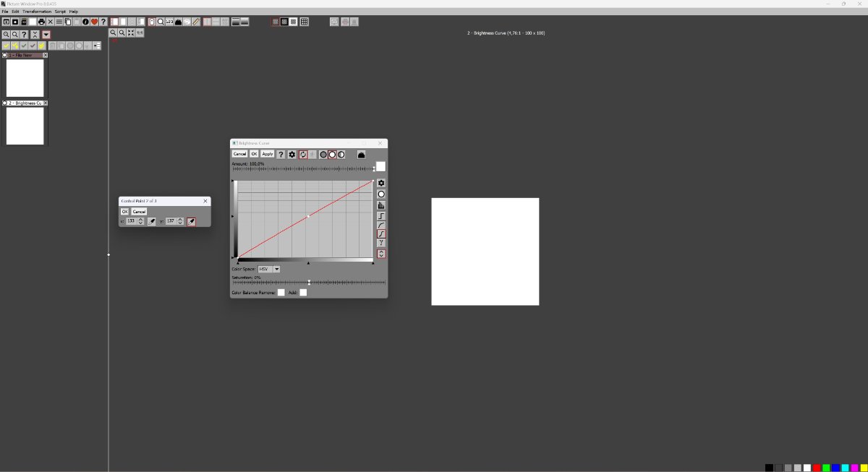Click the x-value eyedropper in Control Point dialog
Viewport: 868px width, 472px height.
(152, 221)
